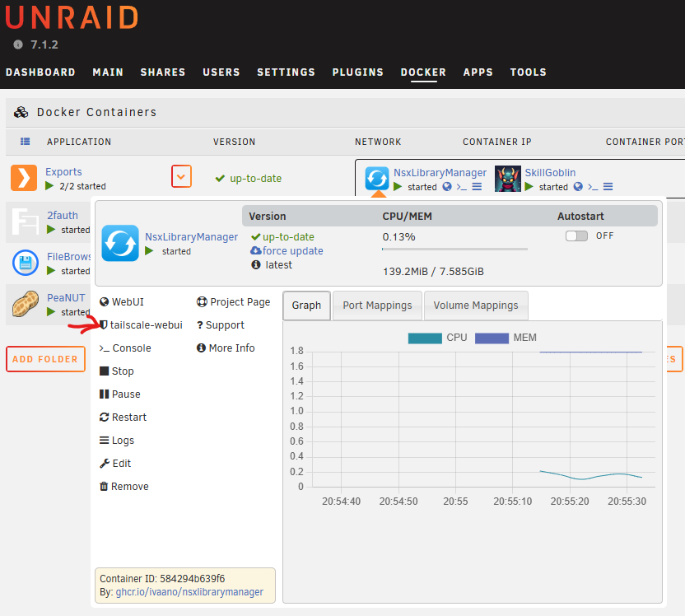Screen dimensions: 685x616
Task: Toggle NsxLibraryManager Autostart switch
Action: click(x=576, y=236)
